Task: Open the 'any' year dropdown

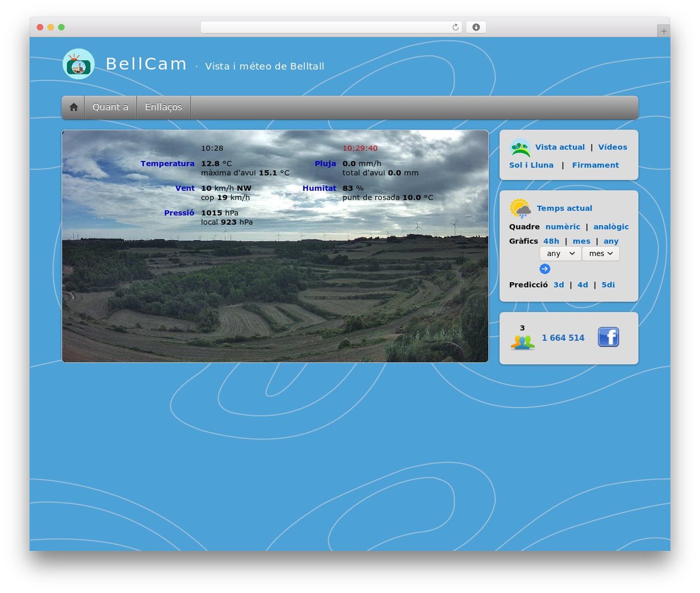Action: pos(561,254)
